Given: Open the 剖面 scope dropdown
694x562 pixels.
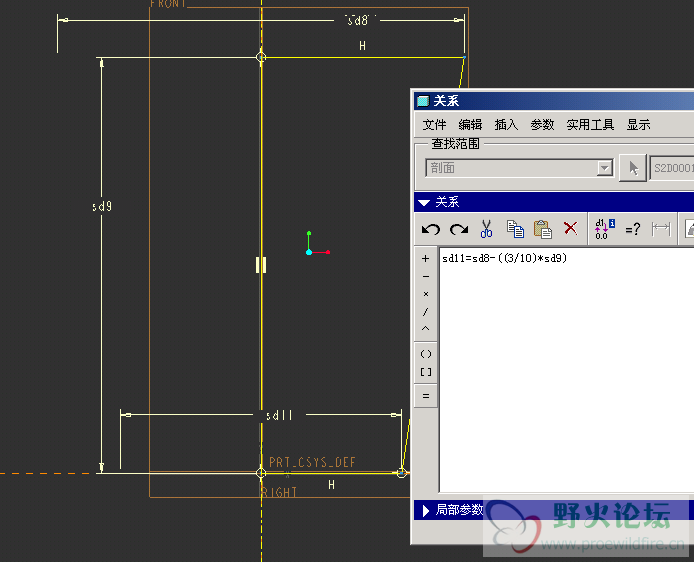Looking at the screenshot, I should (x=520, y=168).
